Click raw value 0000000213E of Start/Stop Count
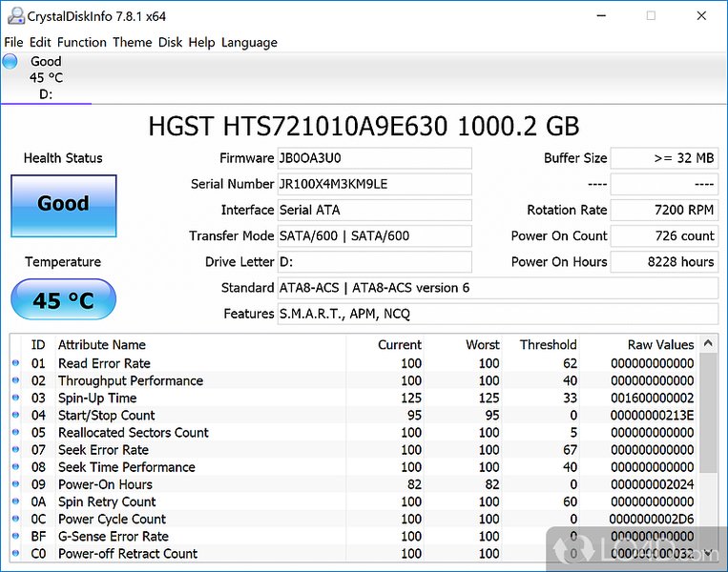Image resolution: width=728 pixels, height=572 pixels. 653,416
